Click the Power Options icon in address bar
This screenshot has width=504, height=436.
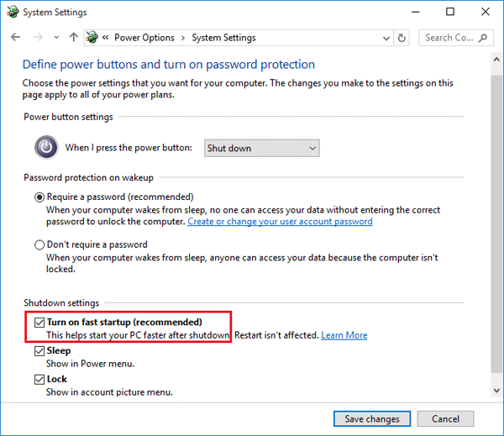pyautogui.click(x=92, y=38)
